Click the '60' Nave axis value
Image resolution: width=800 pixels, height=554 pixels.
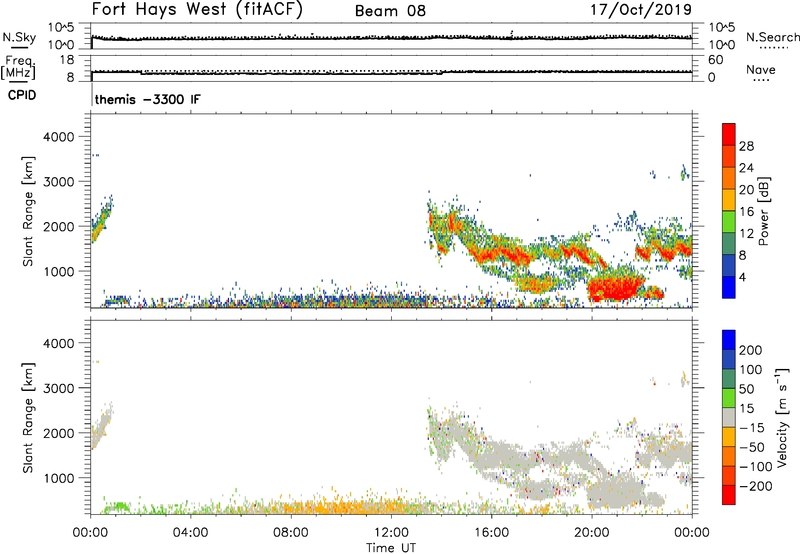point(716,60)
